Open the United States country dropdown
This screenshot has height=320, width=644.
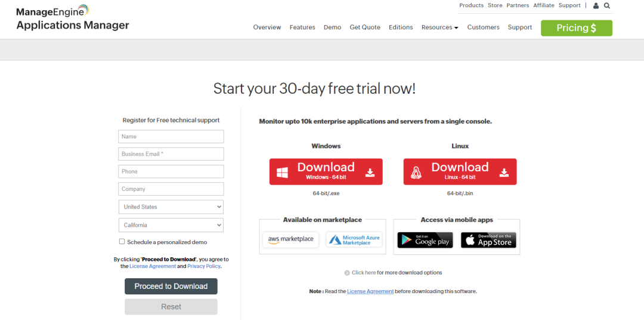(171, 207)
